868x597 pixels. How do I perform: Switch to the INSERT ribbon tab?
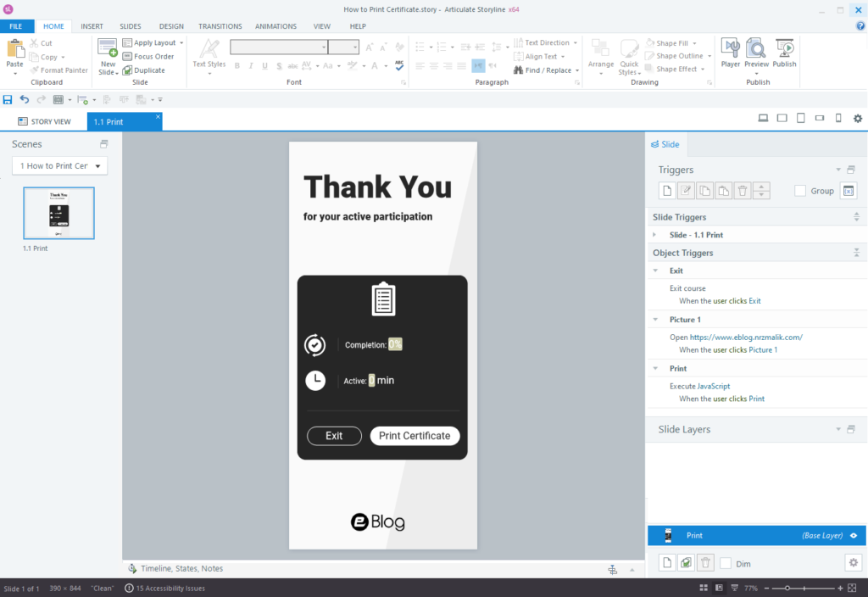(x=92, y=26)
